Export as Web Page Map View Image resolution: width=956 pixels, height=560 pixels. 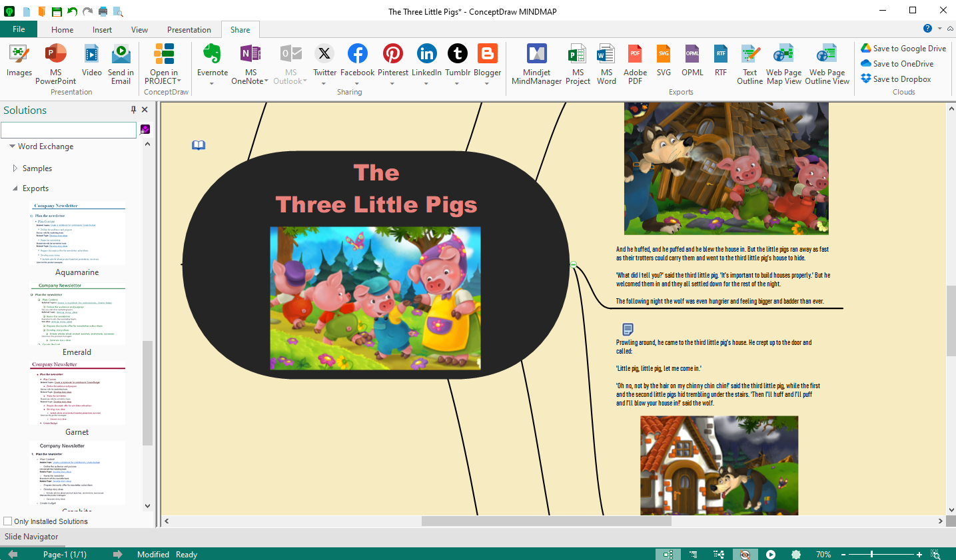click(x=783, y=65)
